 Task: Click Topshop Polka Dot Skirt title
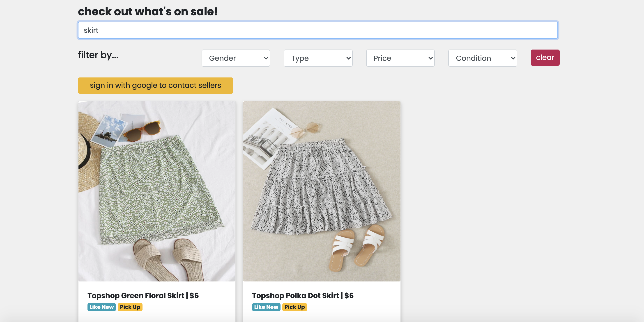303,295
